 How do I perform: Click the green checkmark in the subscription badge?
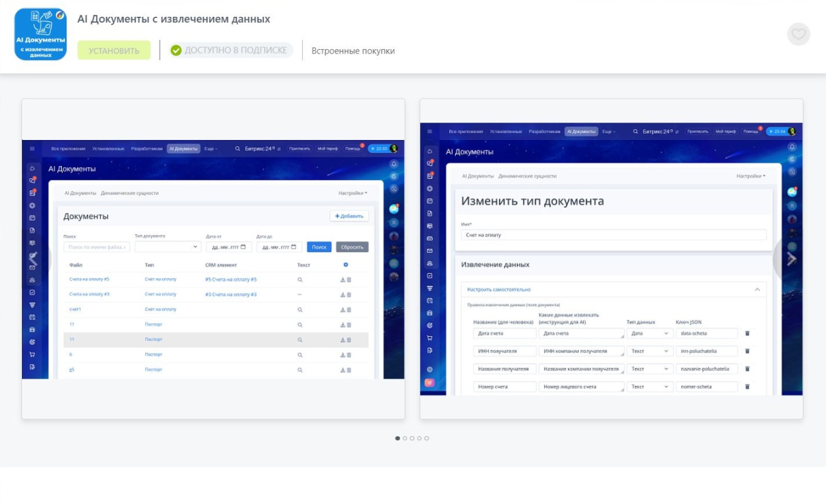point(176,50)
